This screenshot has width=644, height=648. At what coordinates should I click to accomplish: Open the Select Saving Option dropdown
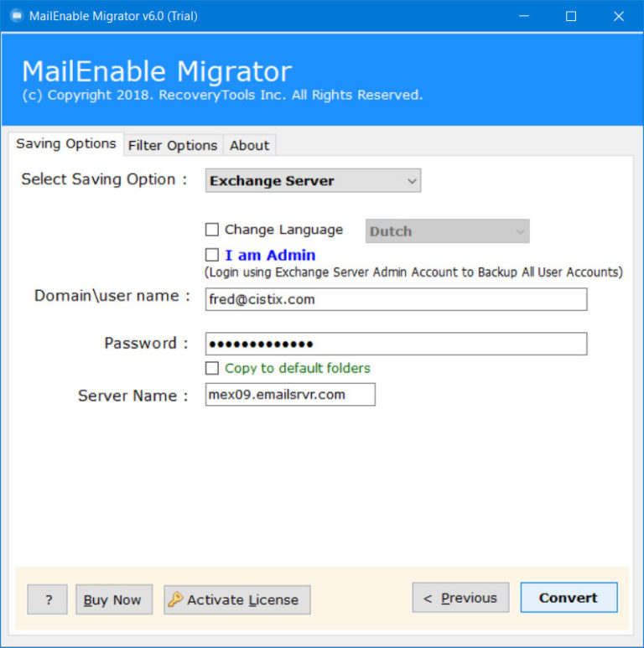[313, 181]
